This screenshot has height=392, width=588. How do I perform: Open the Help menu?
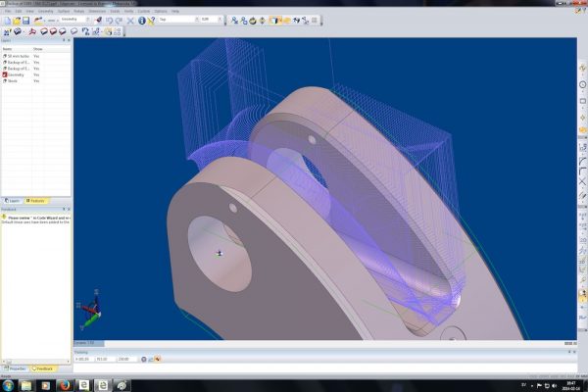(175, 11)
